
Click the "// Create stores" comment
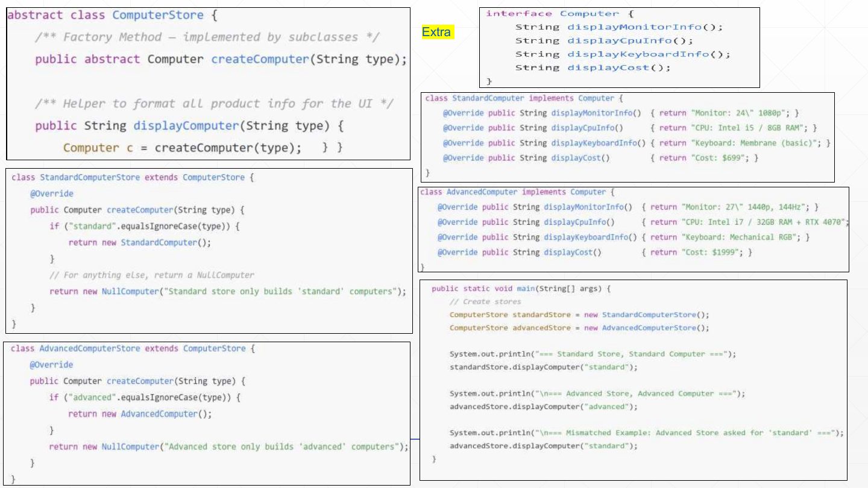click(485, 302)
